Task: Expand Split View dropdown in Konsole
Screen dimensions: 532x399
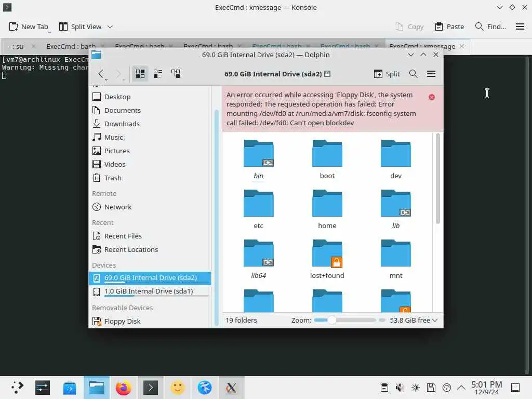Action: tap(110, 26)
